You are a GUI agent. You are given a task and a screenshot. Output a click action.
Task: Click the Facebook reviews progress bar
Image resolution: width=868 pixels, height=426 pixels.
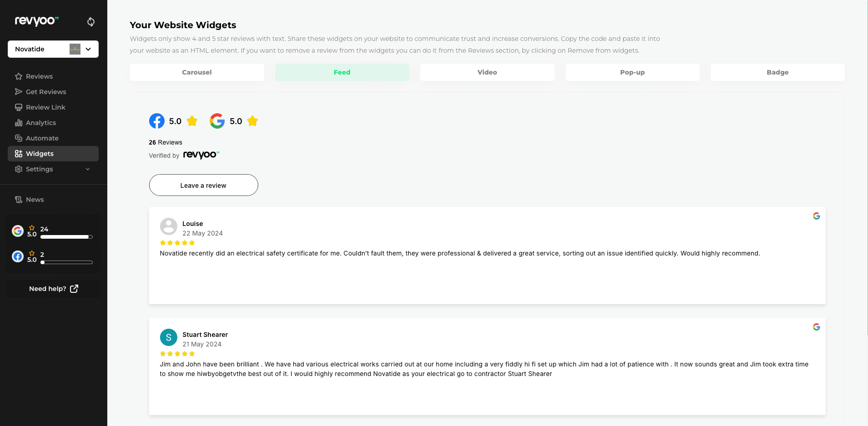pos(66,262)
